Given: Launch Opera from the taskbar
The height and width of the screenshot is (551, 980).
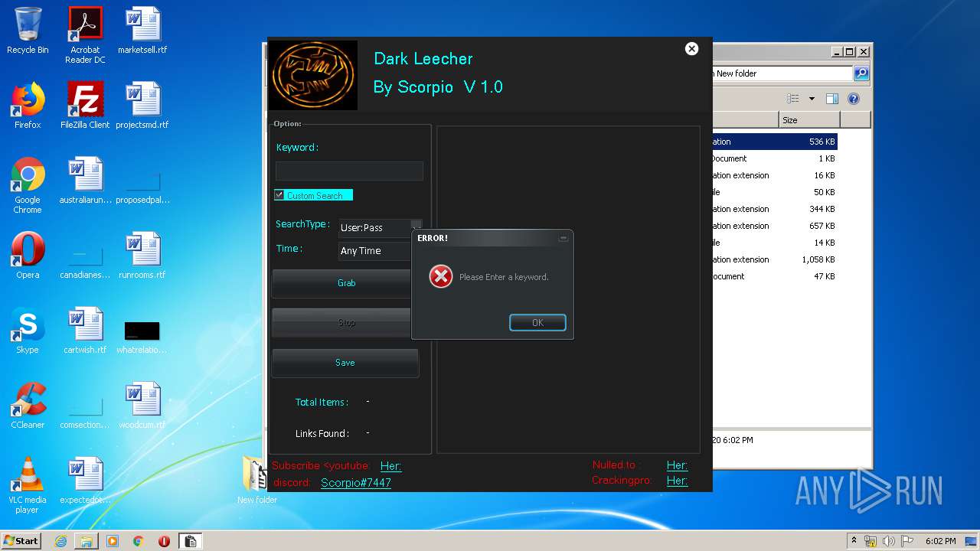Looking at the screenshot, I should pyautogui.click(x=164, y=541).
